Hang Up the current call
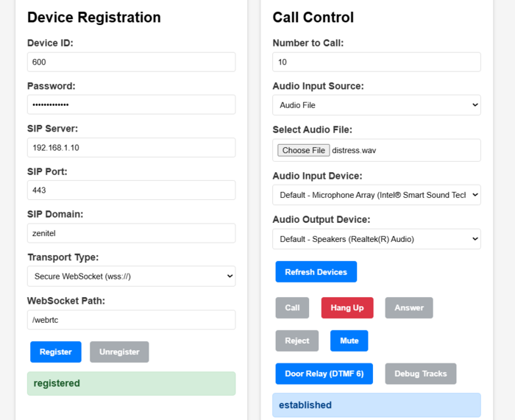The width and height of the screenshot is (515, 420). (347, 307)
